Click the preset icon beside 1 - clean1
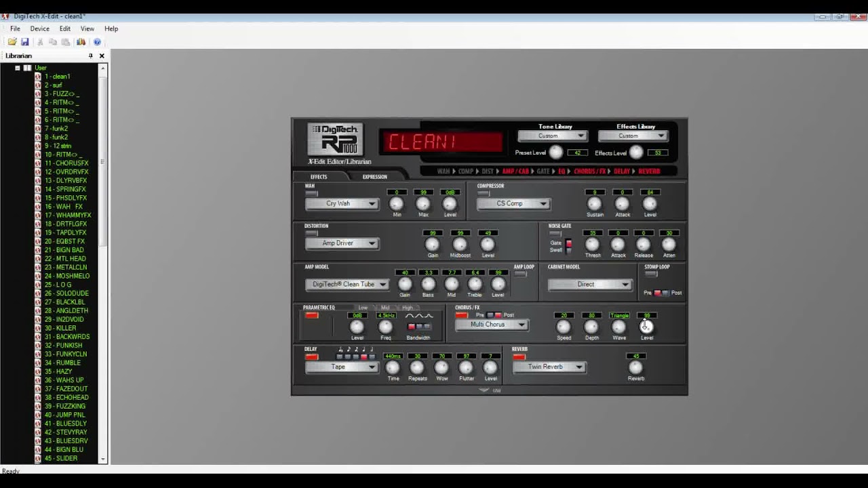Screen dimensions: 868x488 (x=38, y=77)
